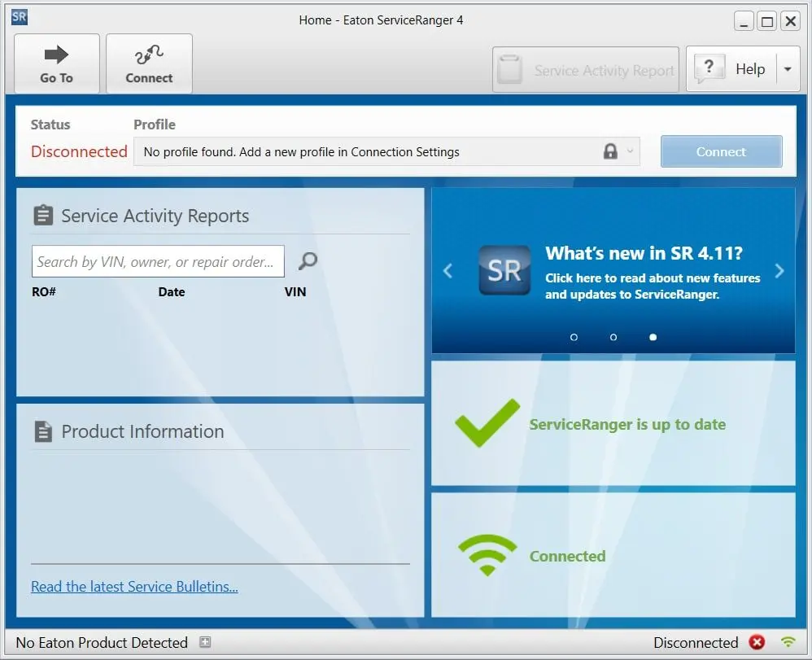Image resolution: width=812 pixels, height=660 pixels.
Task: Select the first carousel dot
Action: point(574,336)
